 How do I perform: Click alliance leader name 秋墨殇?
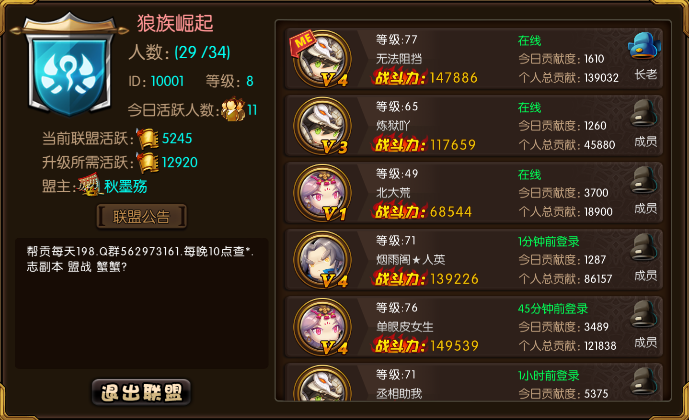point(126,186)
